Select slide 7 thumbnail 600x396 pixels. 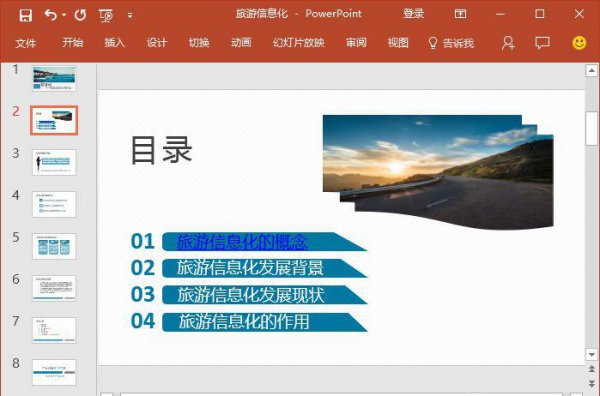pos(54,330)
